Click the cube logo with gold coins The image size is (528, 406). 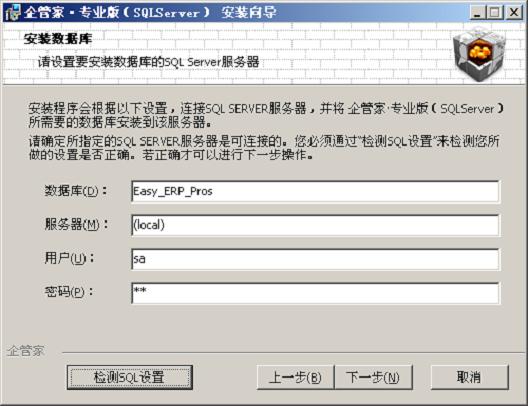(480, 55)
